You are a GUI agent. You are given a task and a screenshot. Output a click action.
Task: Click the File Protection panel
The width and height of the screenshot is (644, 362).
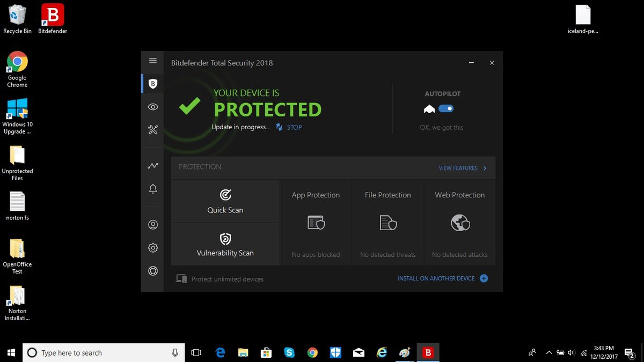[x=387, y=223]
